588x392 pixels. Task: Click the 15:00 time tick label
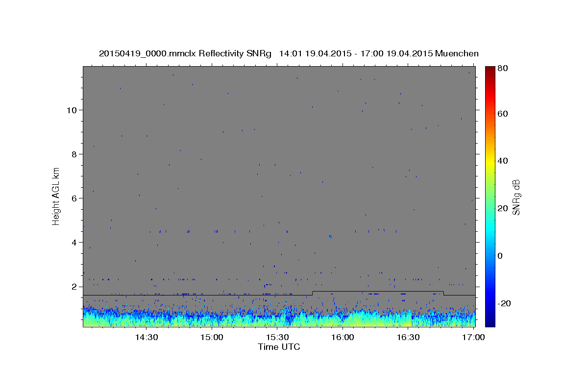(212, 337)
